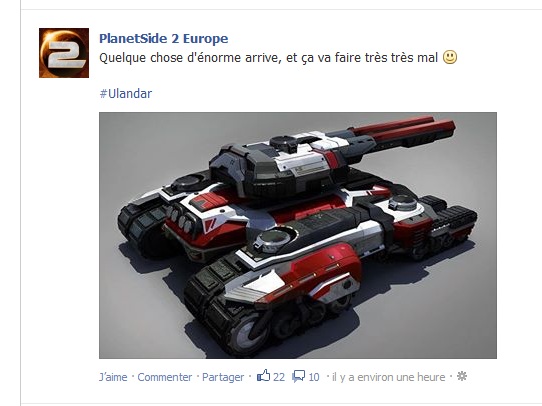Click Commenter to write a comment

coord(165,377)
